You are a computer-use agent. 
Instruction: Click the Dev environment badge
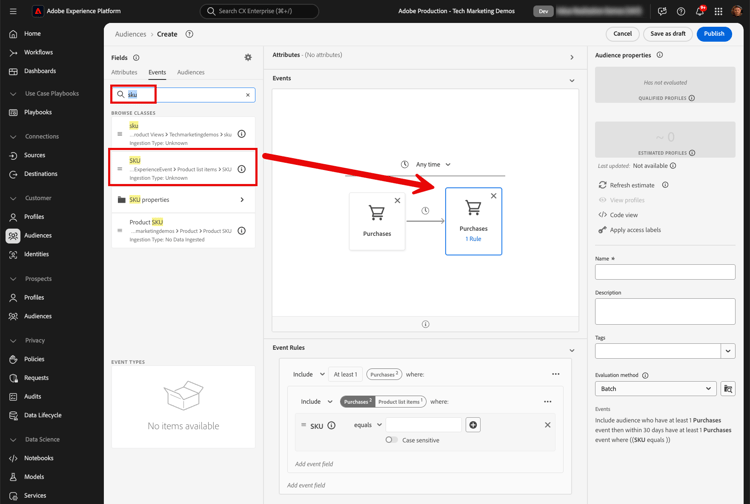[x=543, y=11]
